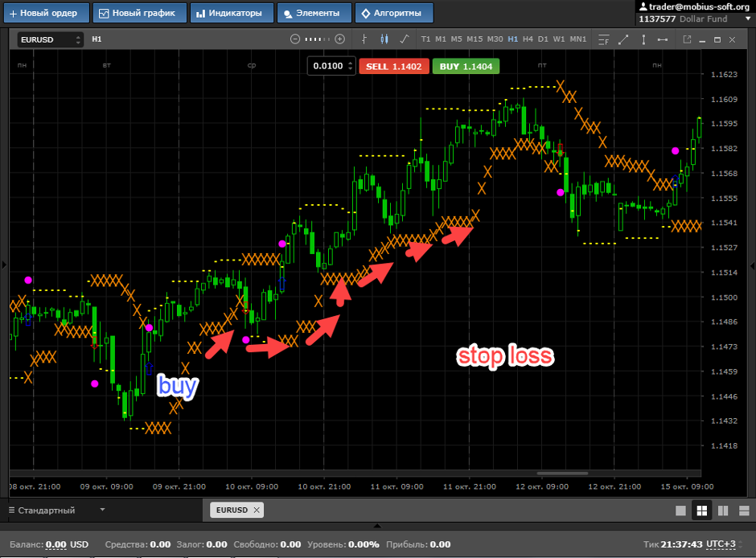Select the T1 tick timeframe
Viewport: 756px width, 558px height.
[x=425, y=39]
